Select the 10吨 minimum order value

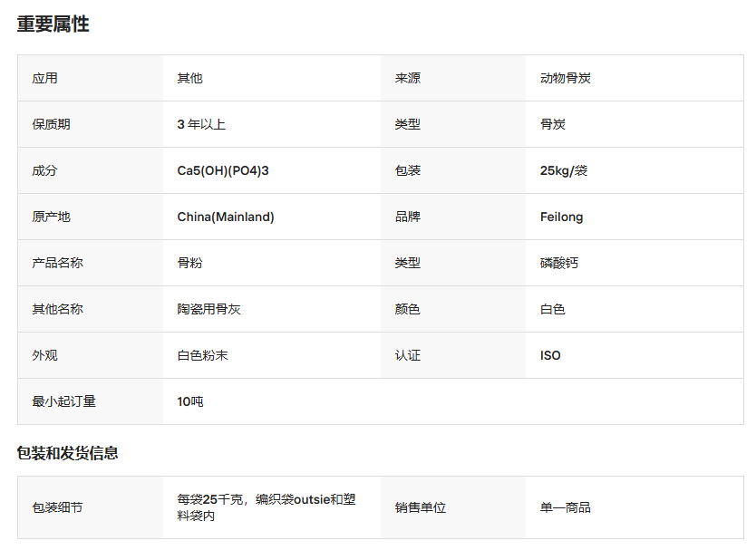pos(190,401)
